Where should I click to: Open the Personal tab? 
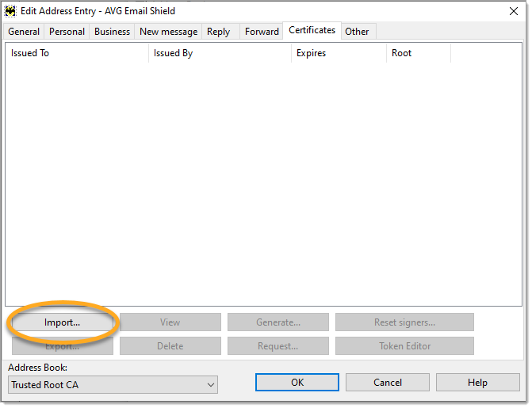coord(67,32)
